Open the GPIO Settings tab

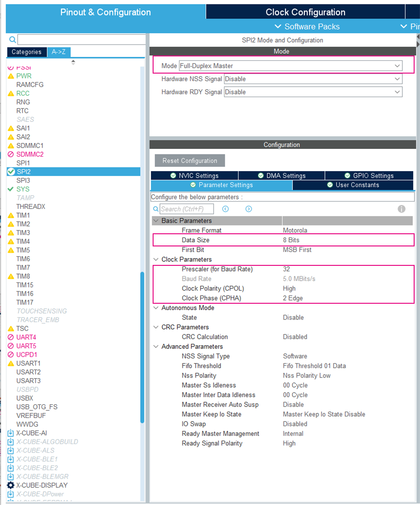tap(369, 176)
